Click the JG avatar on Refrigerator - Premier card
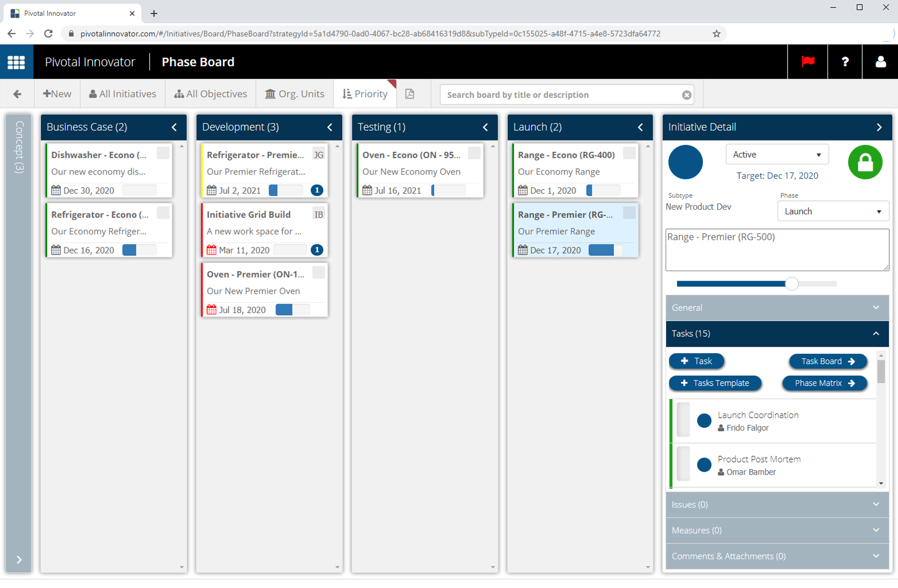This screenshot has width=898, height=588. (319, 154)
